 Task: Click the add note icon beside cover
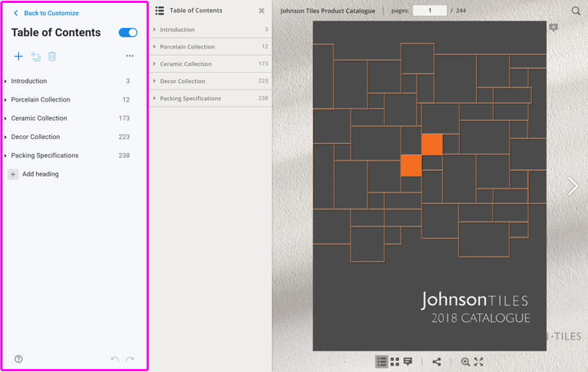coord(553,28)
